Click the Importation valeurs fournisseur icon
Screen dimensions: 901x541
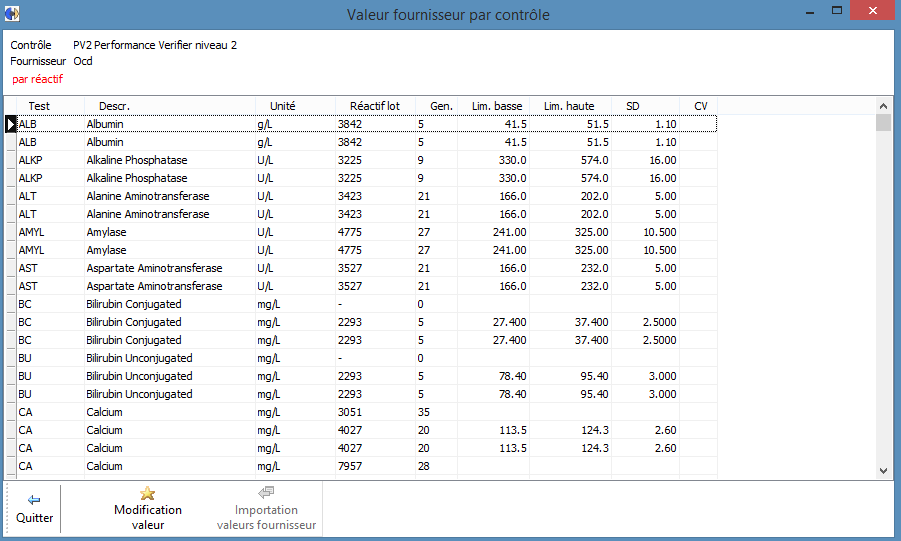266,492
